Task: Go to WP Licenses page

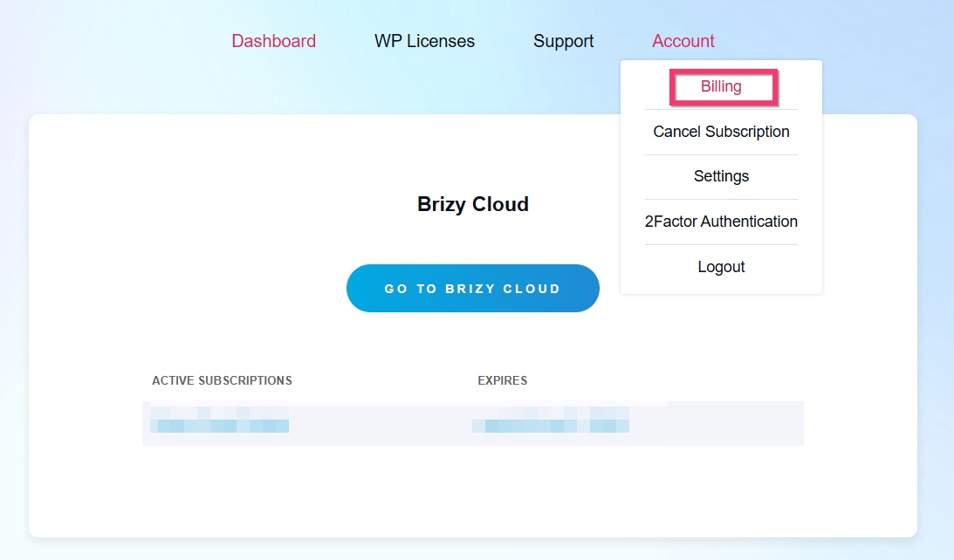Action: pyautogui.click(x=425, y=41)
